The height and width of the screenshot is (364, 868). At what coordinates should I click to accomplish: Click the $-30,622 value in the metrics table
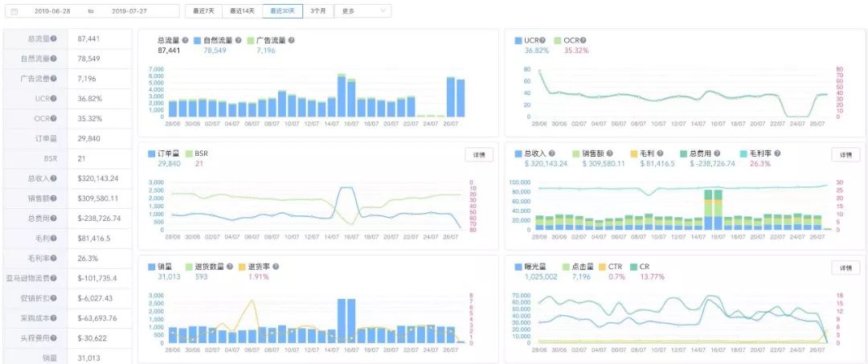coord(92,338)
